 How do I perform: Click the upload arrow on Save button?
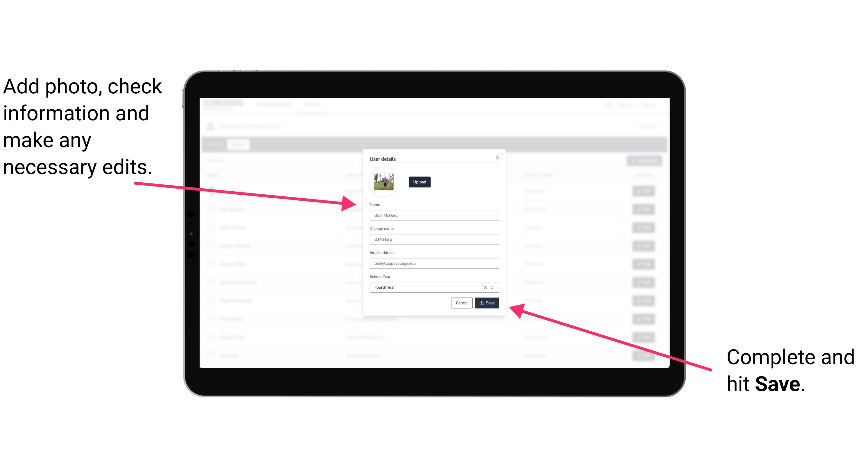(482, 303)
